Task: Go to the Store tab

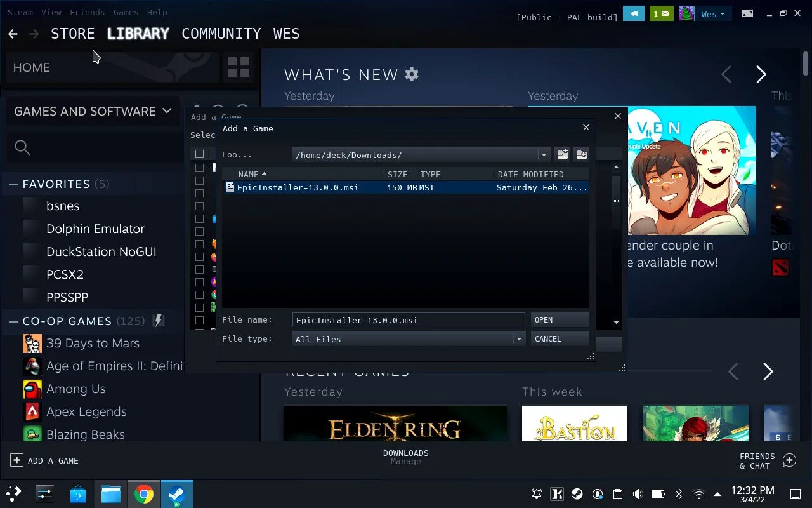Action: click(x=72, y=34)
